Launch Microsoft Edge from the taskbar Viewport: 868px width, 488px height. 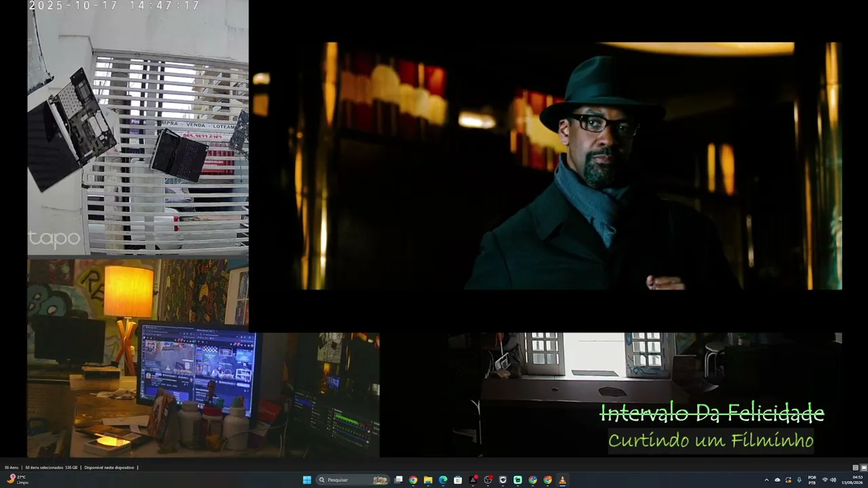(x=443, y=480)
